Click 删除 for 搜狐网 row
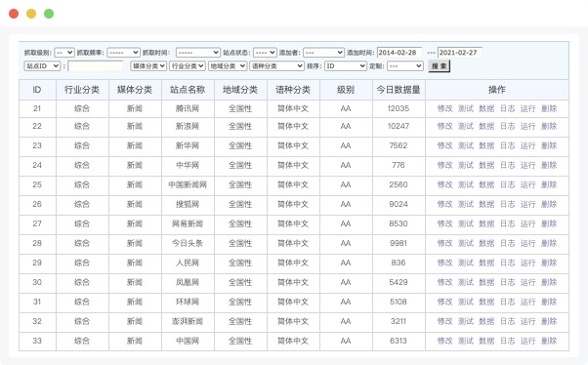This screenshot has width=588, height=365. point(549,204)
